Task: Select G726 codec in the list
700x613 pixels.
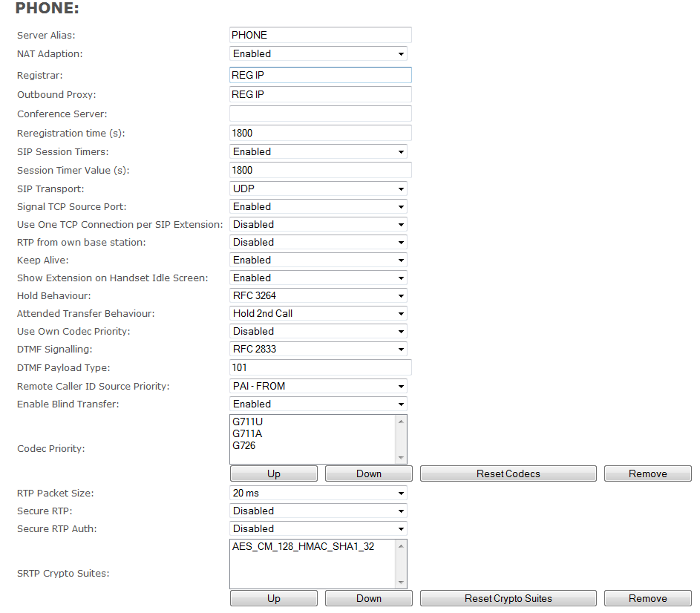Action: click(x=244, y=446)
